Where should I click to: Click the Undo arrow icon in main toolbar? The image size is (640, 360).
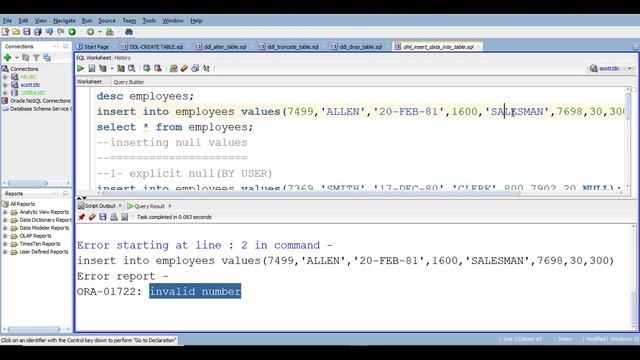(49, 32)
